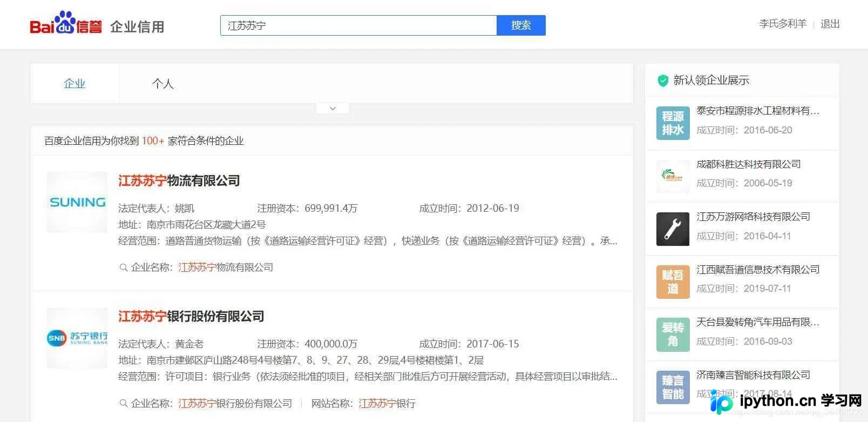This screenshot has height=422, width=868.
Task: Open 江苏万游网络科技有限公司 listing
Action: click(x=754, y=217)
